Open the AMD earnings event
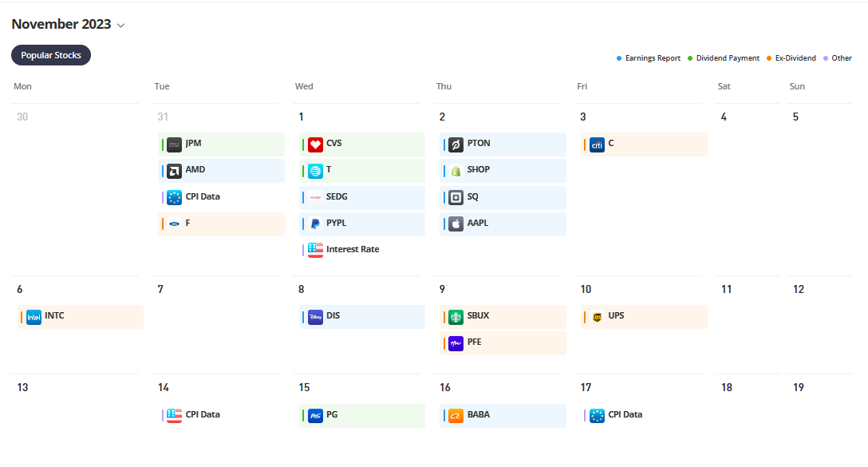Image resolution: width=868 pixels, height=467 pixels. click(x=221, y=170)
